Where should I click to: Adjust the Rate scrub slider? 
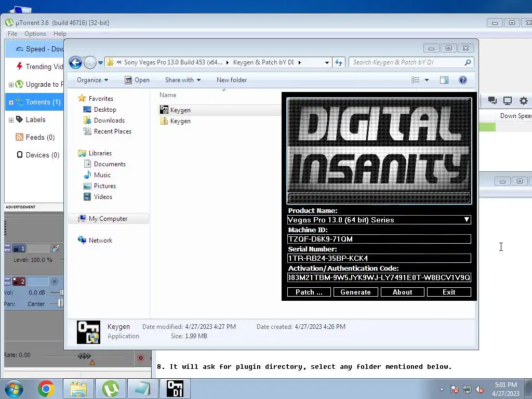[84, 356]
